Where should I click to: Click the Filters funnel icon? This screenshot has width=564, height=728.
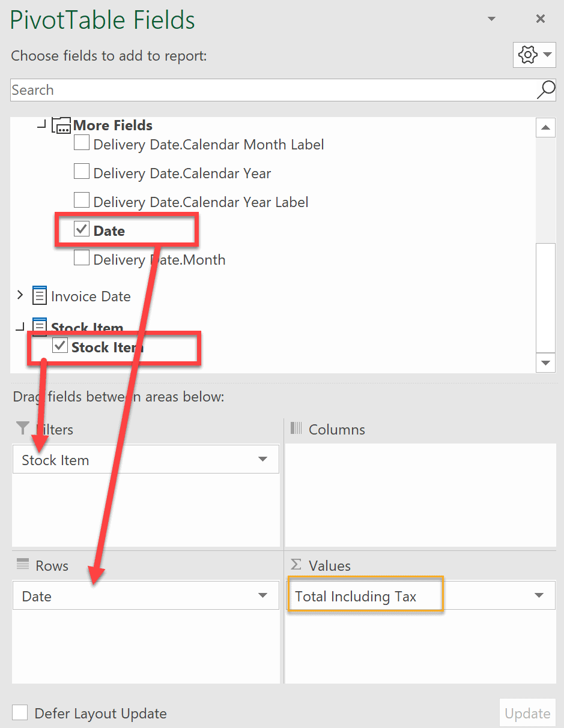coord(23,428)
